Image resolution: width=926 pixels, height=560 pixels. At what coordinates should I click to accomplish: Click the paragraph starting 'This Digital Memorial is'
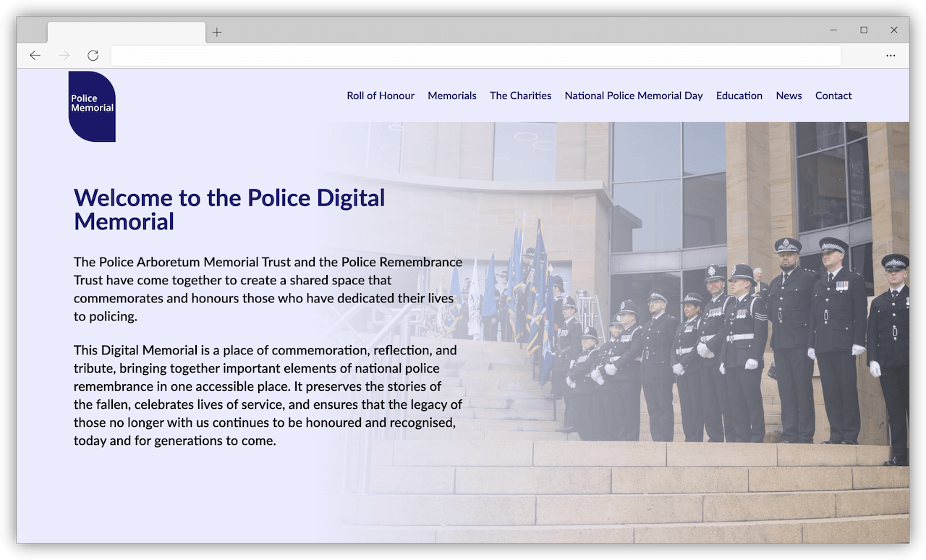(x=268, y=395)
